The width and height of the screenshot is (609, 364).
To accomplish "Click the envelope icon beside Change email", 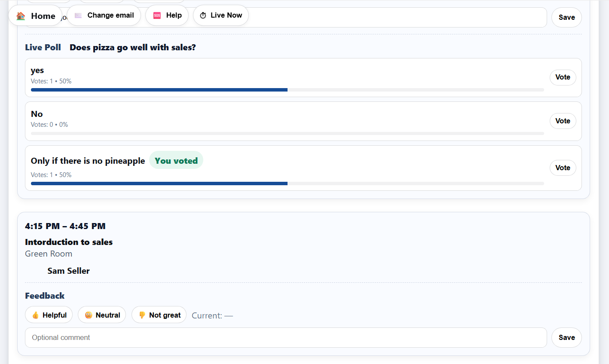I will pos(78,15).
